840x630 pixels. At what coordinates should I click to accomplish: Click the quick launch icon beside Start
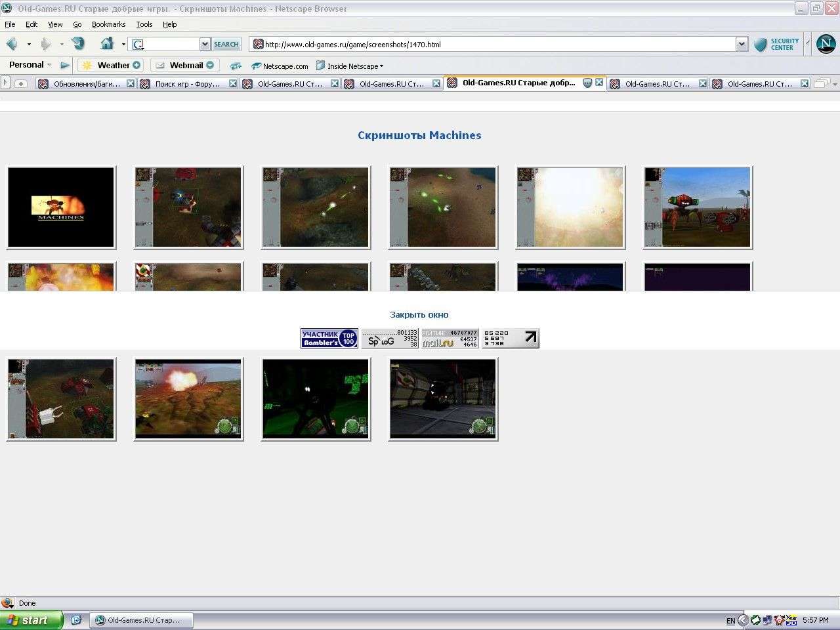click(x=76, y=619)
